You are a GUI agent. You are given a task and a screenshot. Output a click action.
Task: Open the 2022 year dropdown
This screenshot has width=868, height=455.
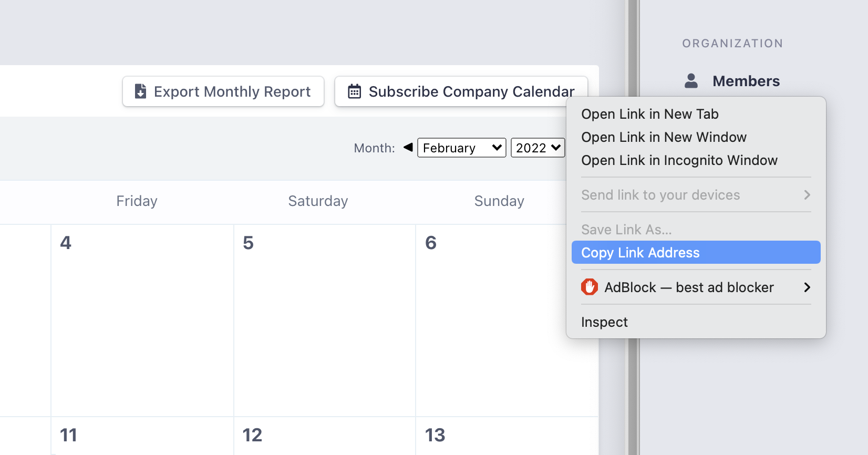click(538, 148)
